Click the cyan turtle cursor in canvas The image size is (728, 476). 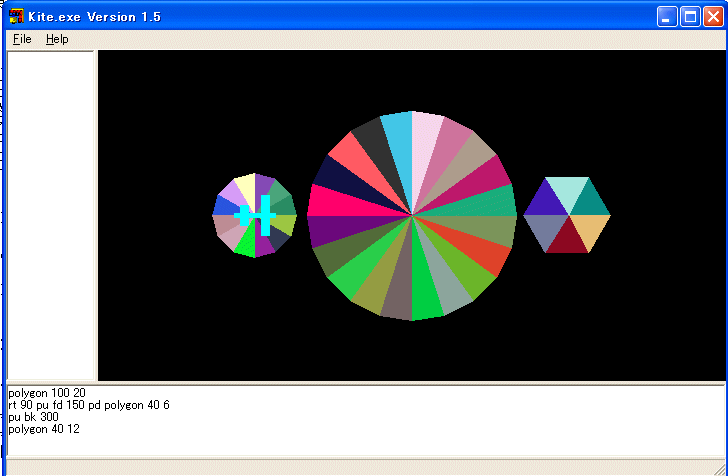[255, 215]
